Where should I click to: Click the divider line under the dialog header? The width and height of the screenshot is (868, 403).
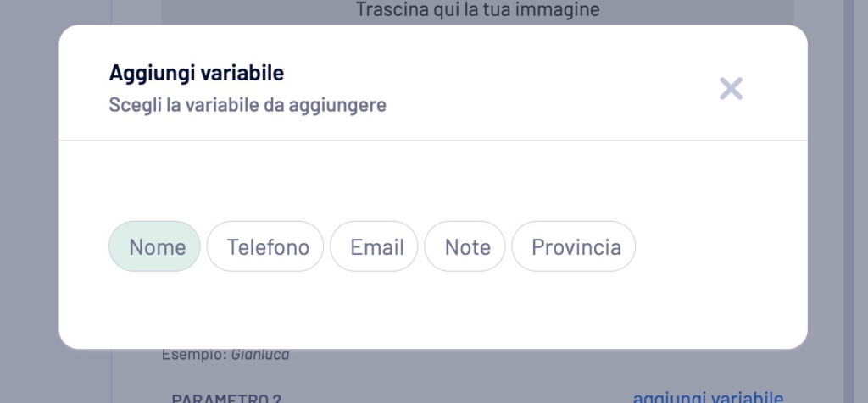[x=433, y=141]
